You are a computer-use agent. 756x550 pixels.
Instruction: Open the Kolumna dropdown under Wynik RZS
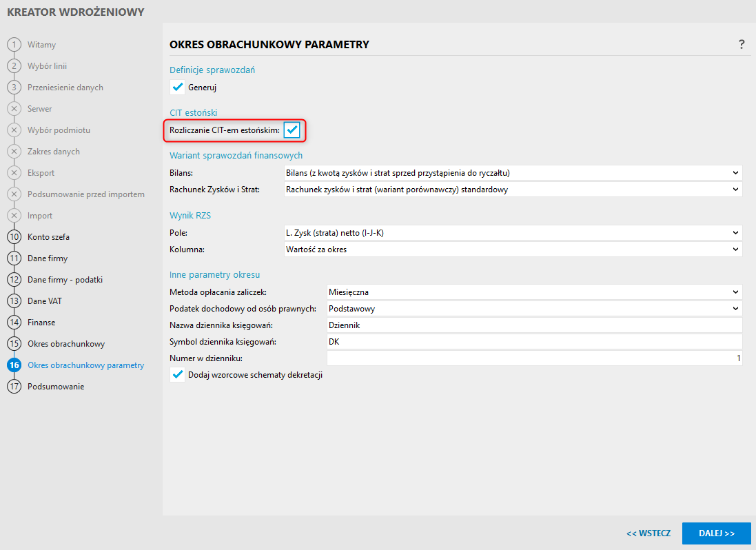pos(513,249)
